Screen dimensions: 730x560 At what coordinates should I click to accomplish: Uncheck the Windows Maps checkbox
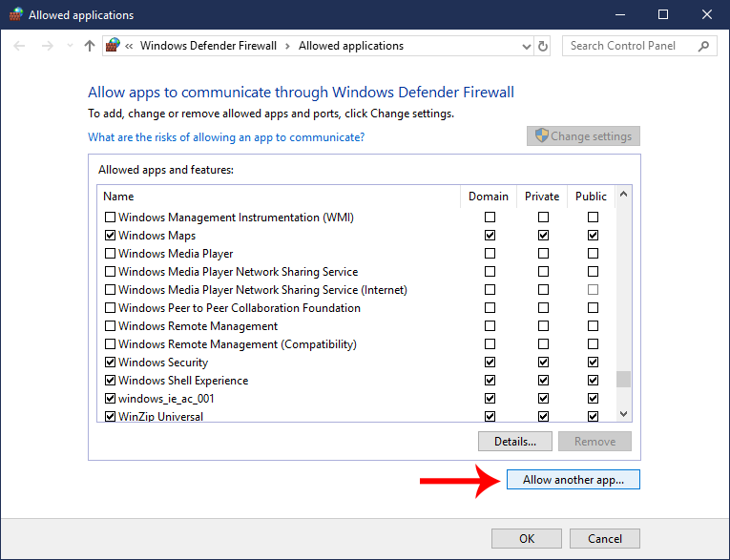pos(110,236)
